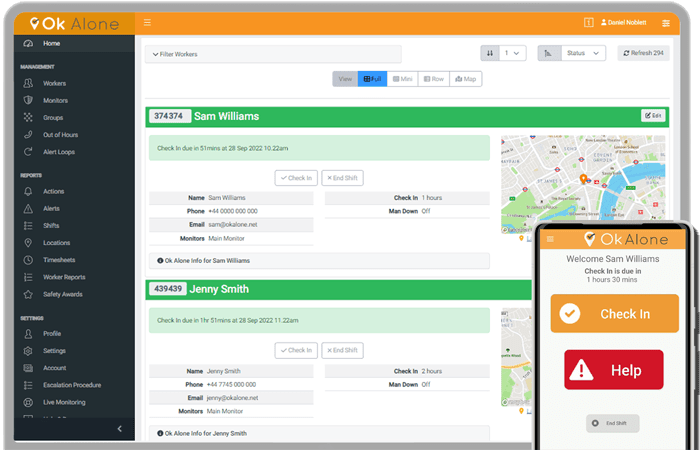700x450 pixels.
Task: End Shift for Jenny Smith
Action: tap(342, 350)
